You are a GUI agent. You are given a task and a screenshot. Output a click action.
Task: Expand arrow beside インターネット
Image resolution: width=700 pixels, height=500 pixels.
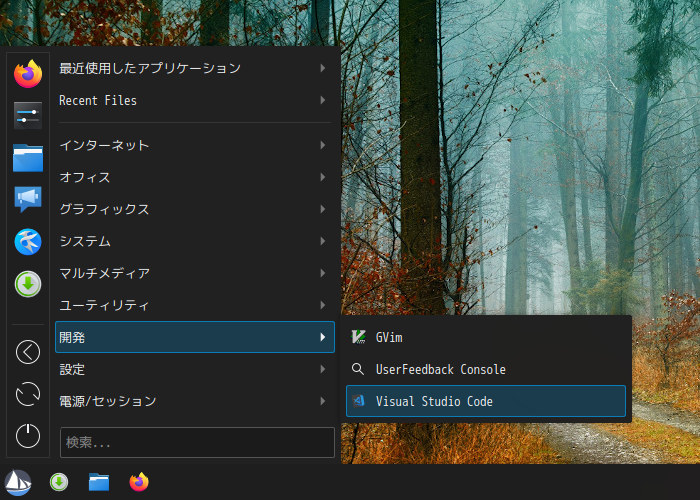click(323, 145)
